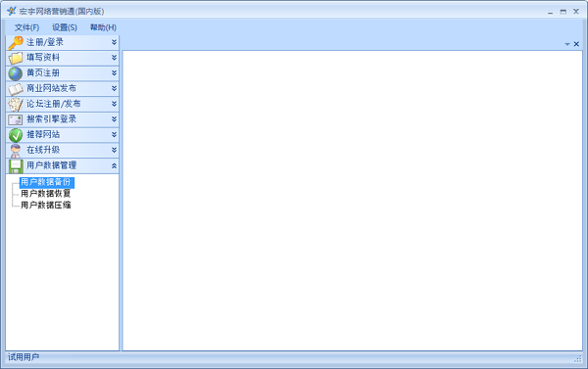Click the envelope icon for 搜索引擎登录
Image resolution: width=588 pixels, height=369 pixels.
[x=16, y=119]
